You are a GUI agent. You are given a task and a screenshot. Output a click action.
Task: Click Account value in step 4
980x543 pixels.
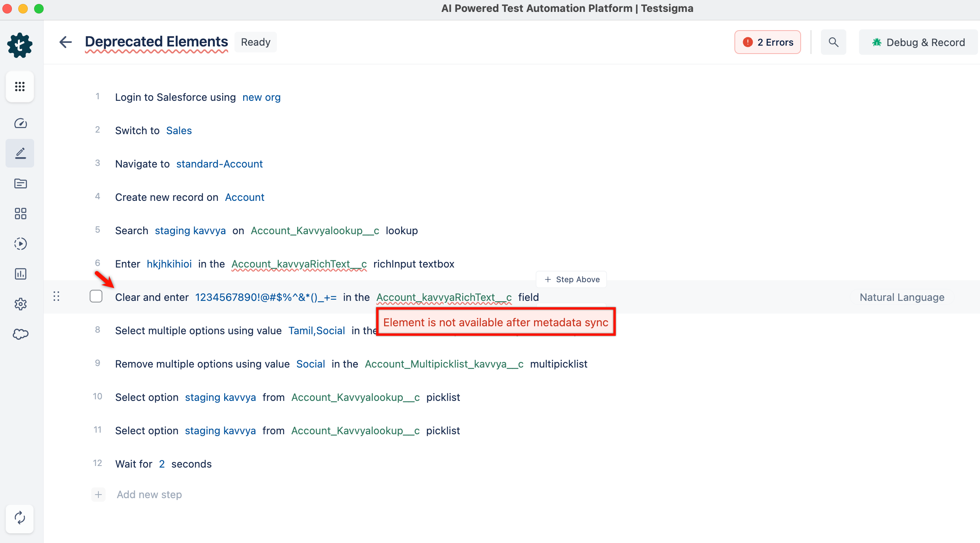(244, 197)
